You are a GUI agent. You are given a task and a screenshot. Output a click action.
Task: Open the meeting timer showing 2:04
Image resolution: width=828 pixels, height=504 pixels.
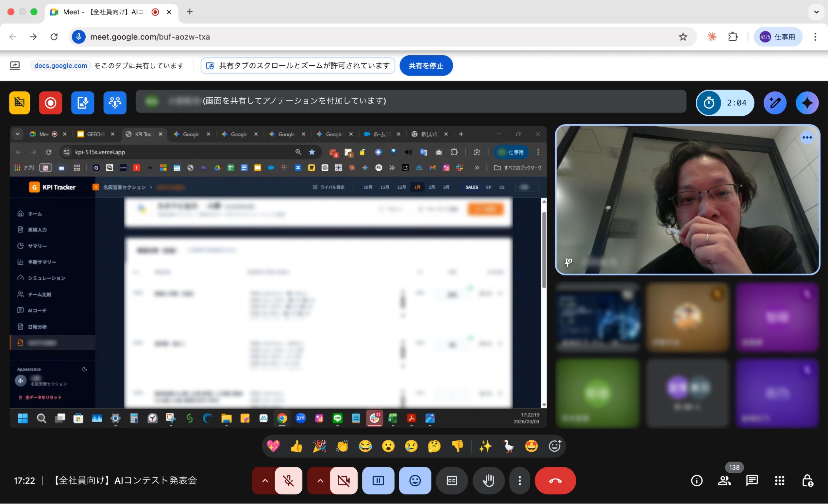725,103
